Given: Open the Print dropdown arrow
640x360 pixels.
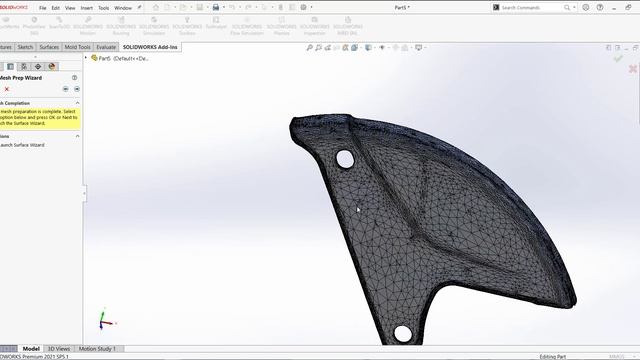Looking at the screenshot, I should coord(224,7).
